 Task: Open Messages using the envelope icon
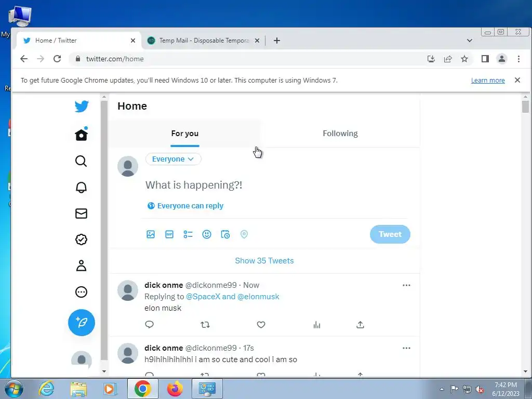81,214
